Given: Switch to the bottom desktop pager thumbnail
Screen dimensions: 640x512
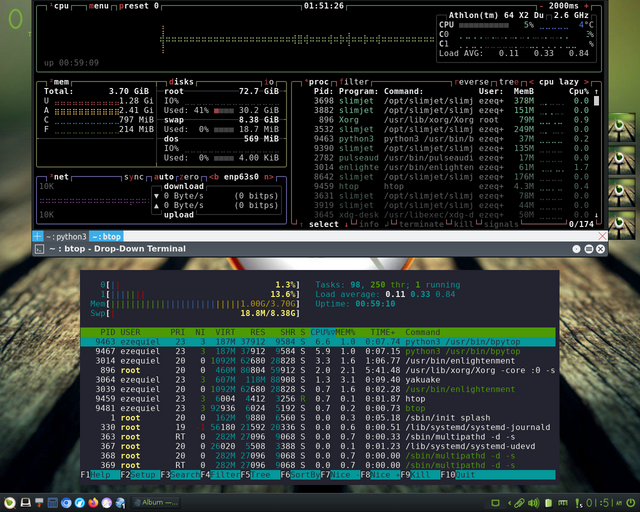Looking at the screenshot, I should (x=622, y=226).
